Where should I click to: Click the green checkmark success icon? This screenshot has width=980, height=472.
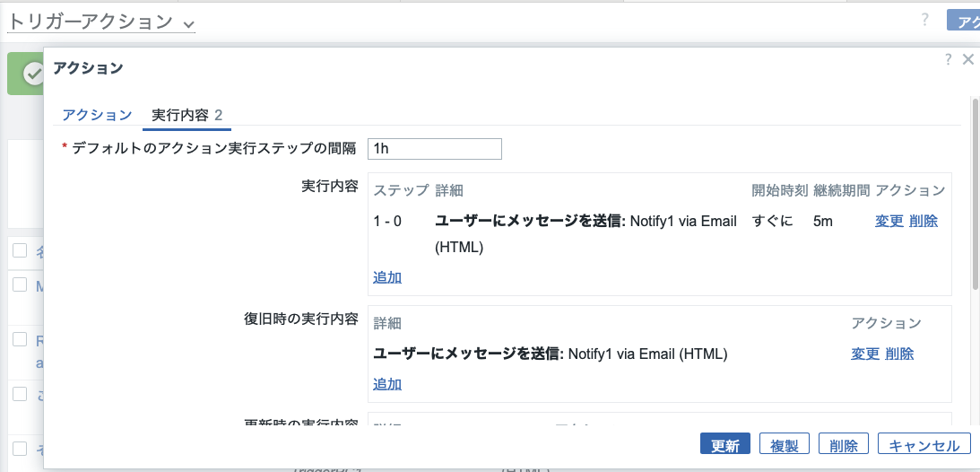[32, 74]
